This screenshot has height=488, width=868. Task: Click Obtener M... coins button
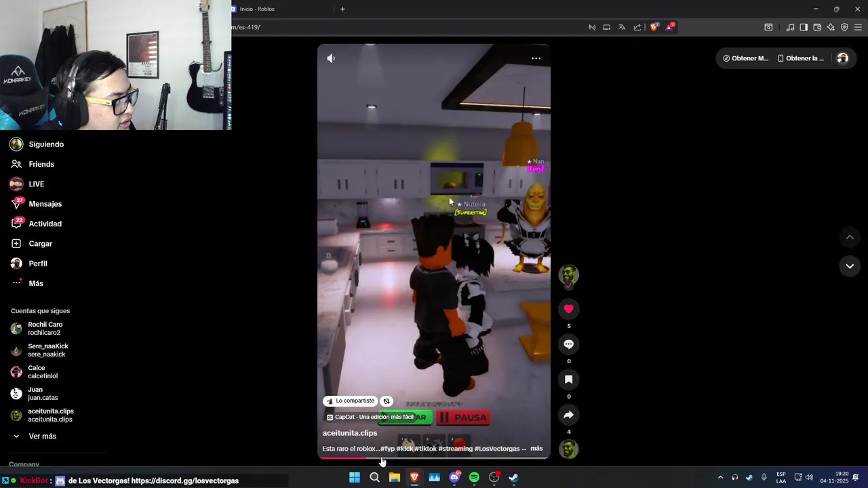(745, 58)
